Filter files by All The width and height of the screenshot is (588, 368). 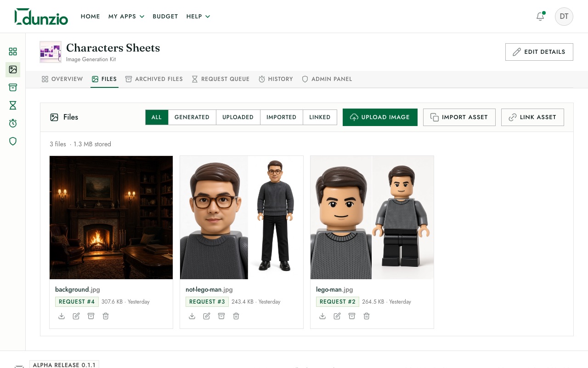[157, 117]
